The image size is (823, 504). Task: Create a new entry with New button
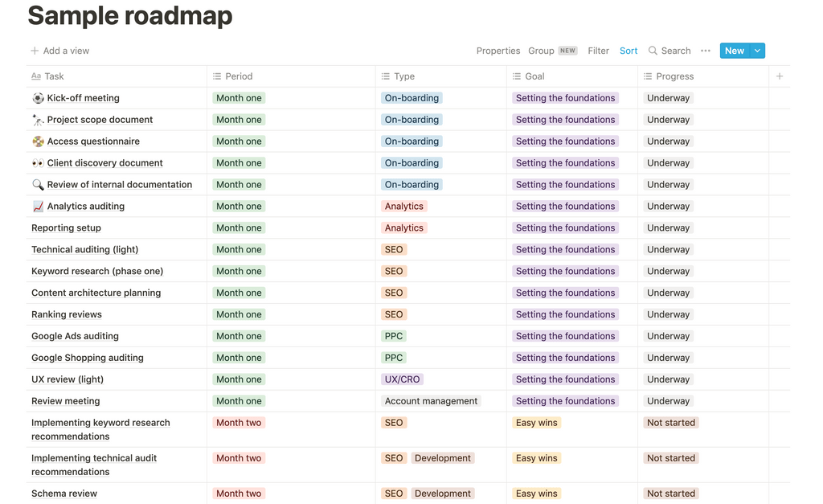click(735, 51)
